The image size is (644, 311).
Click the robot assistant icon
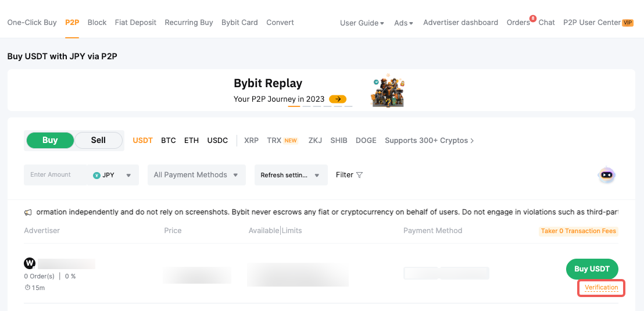point(606,175)
